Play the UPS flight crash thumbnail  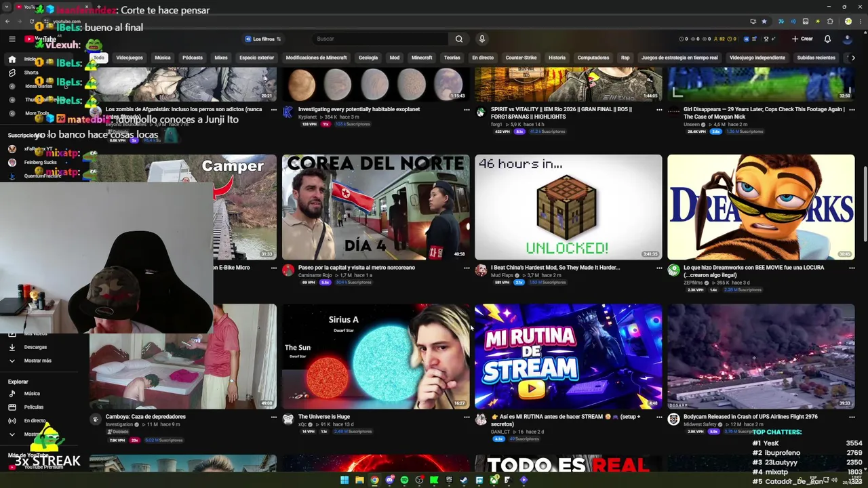click(761, 356)
